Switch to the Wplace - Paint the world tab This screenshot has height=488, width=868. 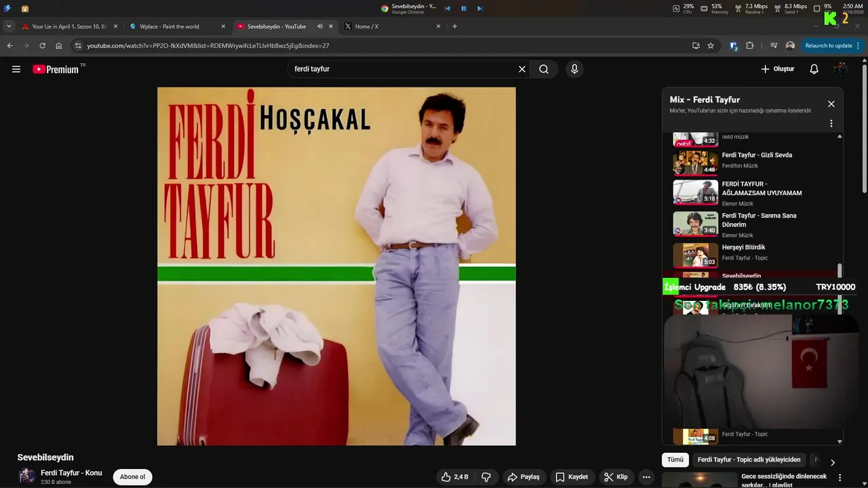click(x=170, y=26)
